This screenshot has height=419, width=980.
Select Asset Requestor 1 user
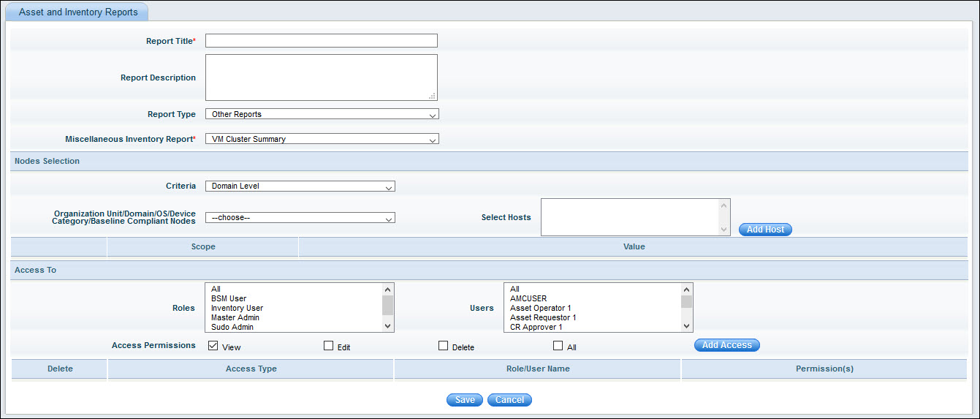tap(543, 317)
